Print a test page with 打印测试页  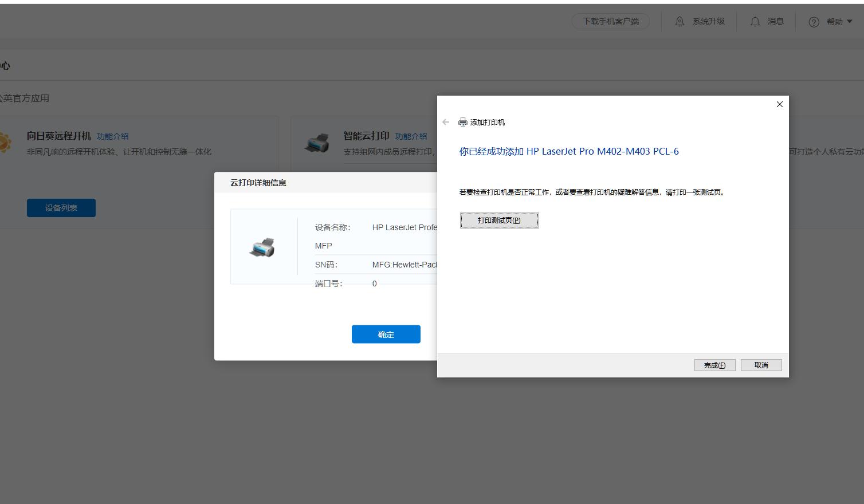click(x=499, y=220)
